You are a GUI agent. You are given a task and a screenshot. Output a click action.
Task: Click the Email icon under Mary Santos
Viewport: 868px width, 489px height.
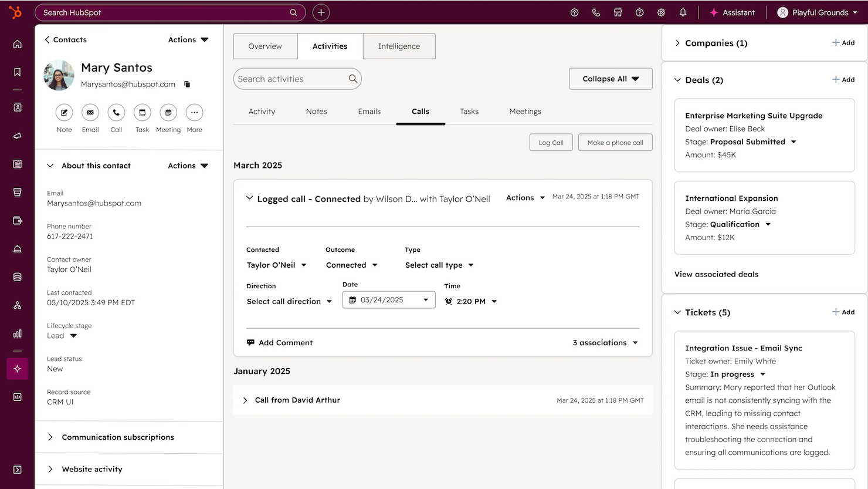90,112
